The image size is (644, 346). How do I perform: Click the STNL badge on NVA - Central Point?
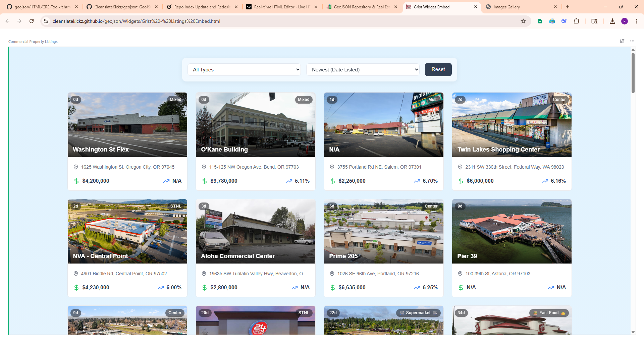pos(175,206)
